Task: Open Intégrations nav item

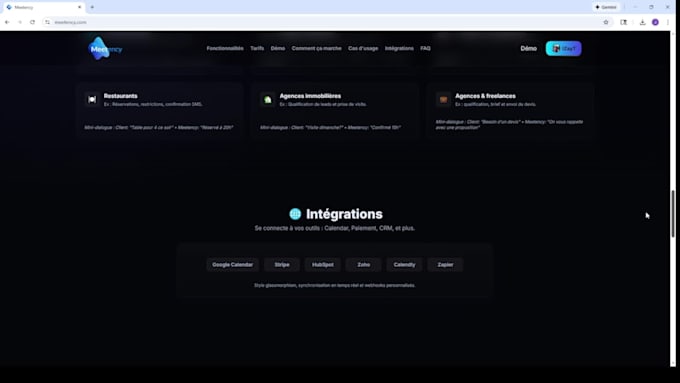Action: pyautogui.click(x=399, y=49)
